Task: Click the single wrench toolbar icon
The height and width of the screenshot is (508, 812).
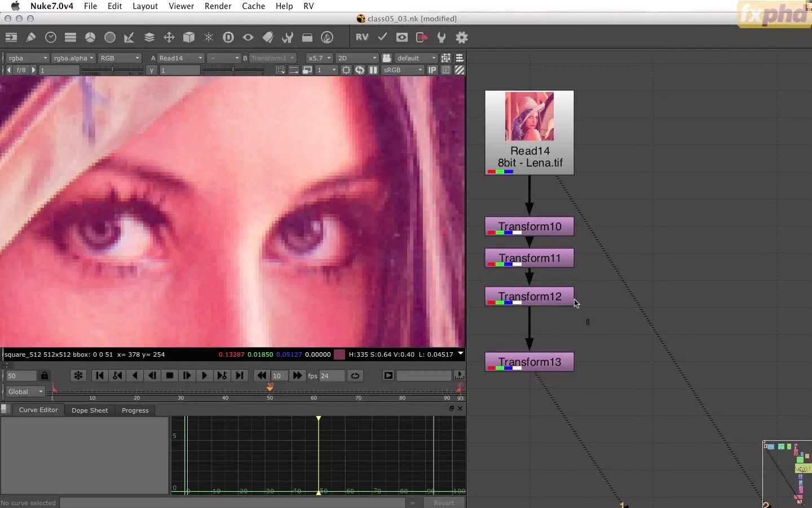Action: (442, 37)
